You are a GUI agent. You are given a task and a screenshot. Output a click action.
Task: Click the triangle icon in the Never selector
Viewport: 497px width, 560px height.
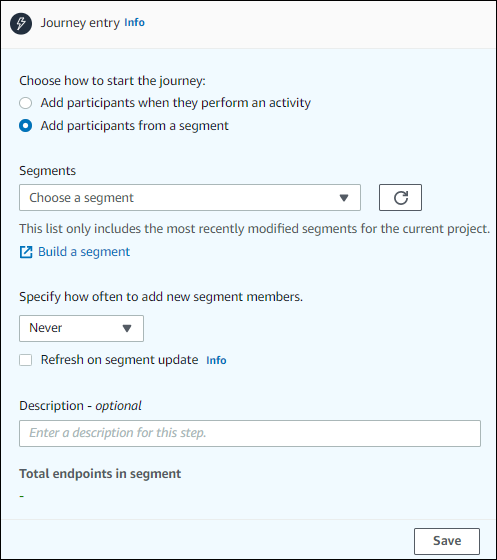point(127,328)
